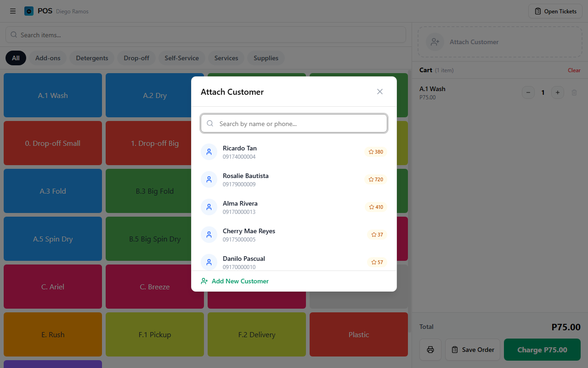The width and height of the screenshot is (588, 368).
Task: Click Alma Rivera's person icon
Action: [x=209, y=207]
